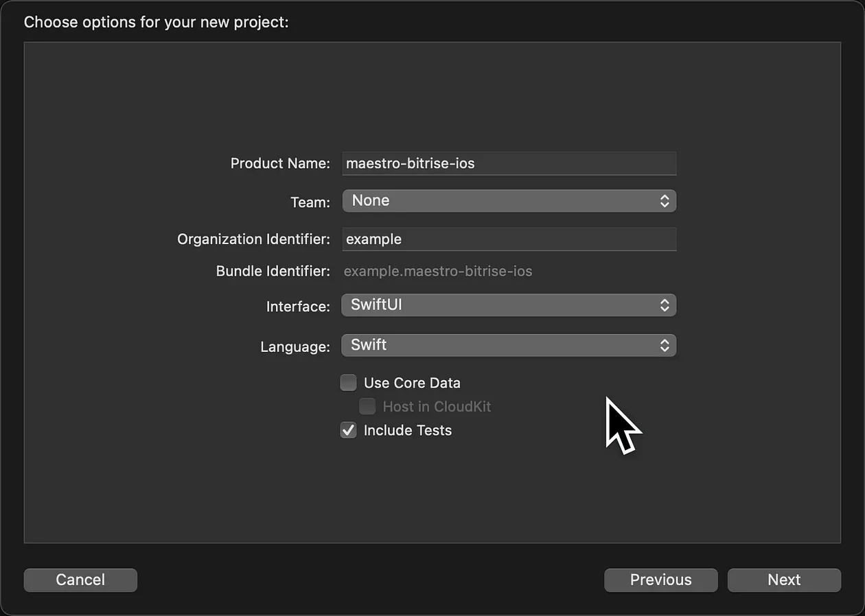Viewport: 865px width, 616px height.
Task: Click the "Include Tests" label text
Action: pos(408,431)
